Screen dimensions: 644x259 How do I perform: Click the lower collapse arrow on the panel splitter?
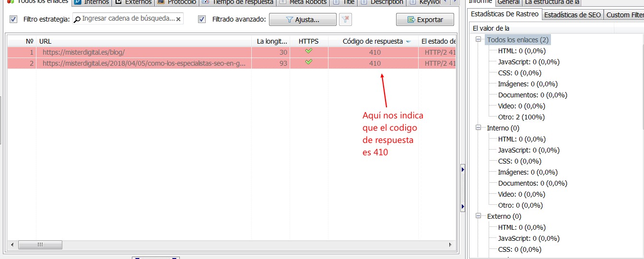pyautogui.click(x=462, y=207)
